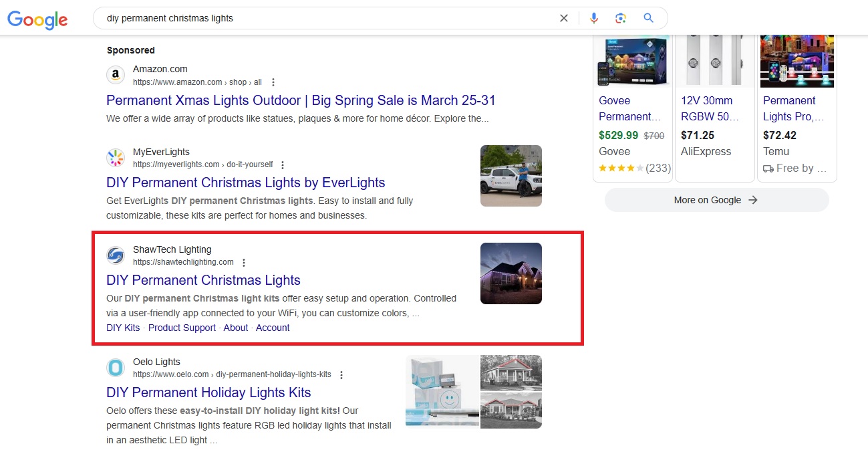Image resolution: width=868 pixels, height=460 pixels.
Task: Open the Govee Permanent product thumbnail
Action: click(x=632, y=59)
